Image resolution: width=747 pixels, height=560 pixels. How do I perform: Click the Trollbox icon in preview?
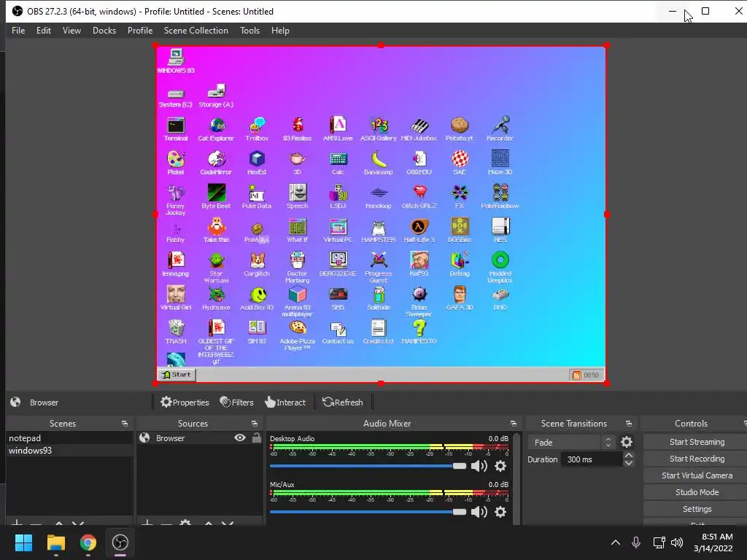tap(258, 125)
